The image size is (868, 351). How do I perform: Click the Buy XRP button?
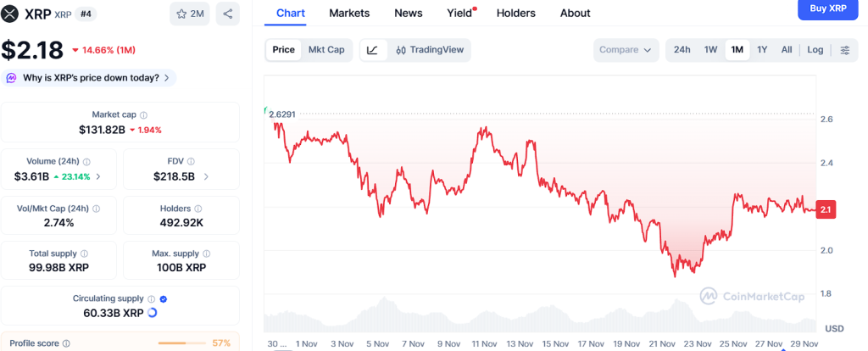828,8
